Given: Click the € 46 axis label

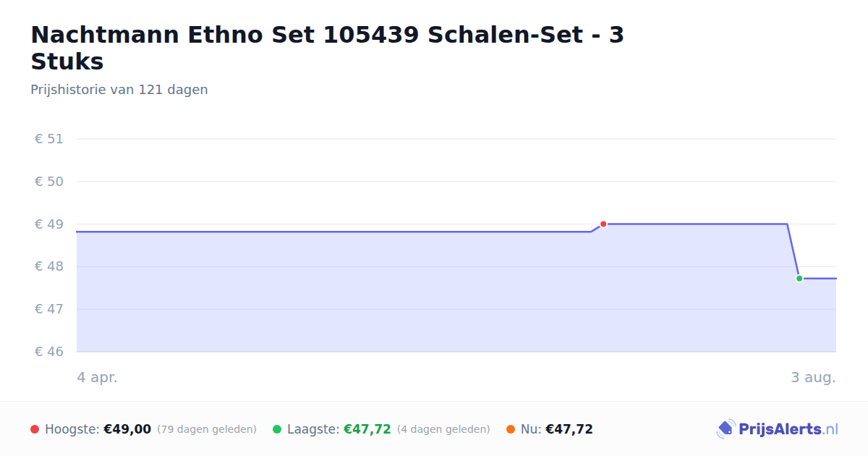Looking at the screenshot, I should [x=49, y=352].
